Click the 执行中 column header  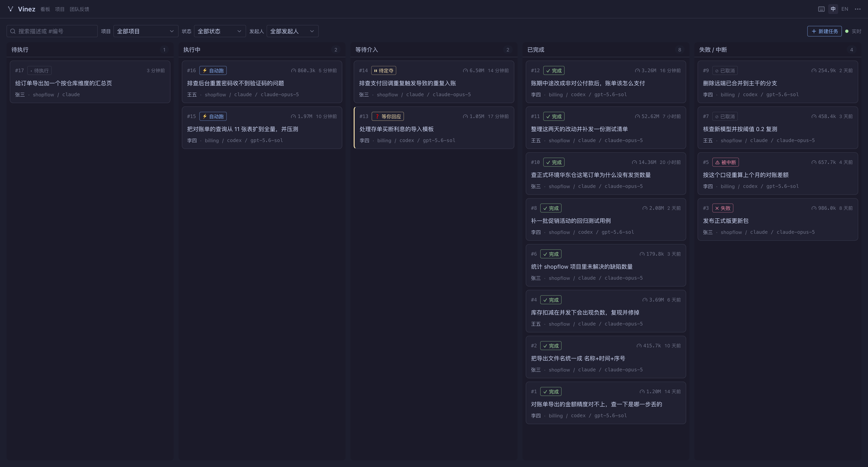pos(192,50)
